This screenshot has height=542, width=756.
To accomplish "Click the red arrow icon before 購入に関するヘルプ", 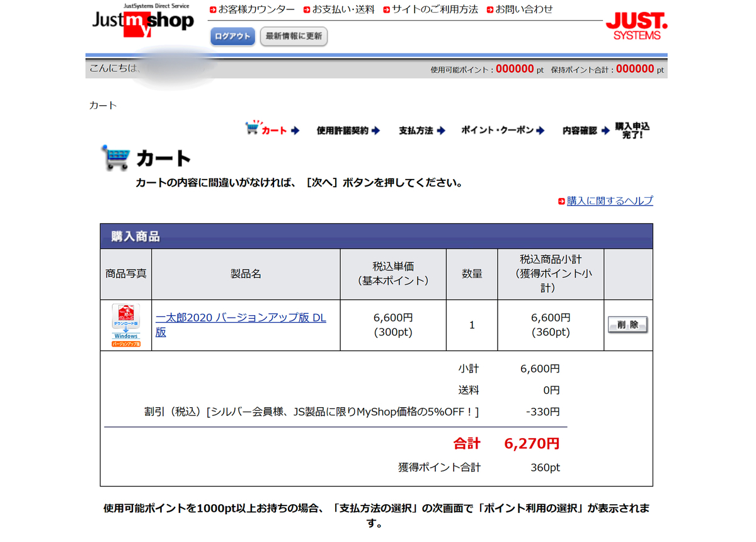I will pos(561,201).
